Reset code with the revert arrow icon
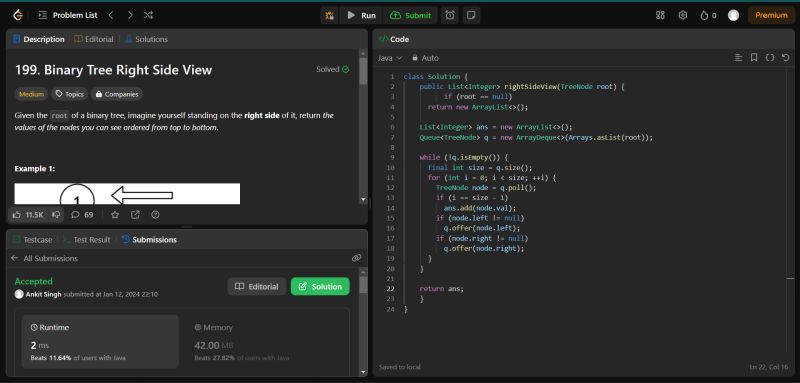 [x=785, y=58]
